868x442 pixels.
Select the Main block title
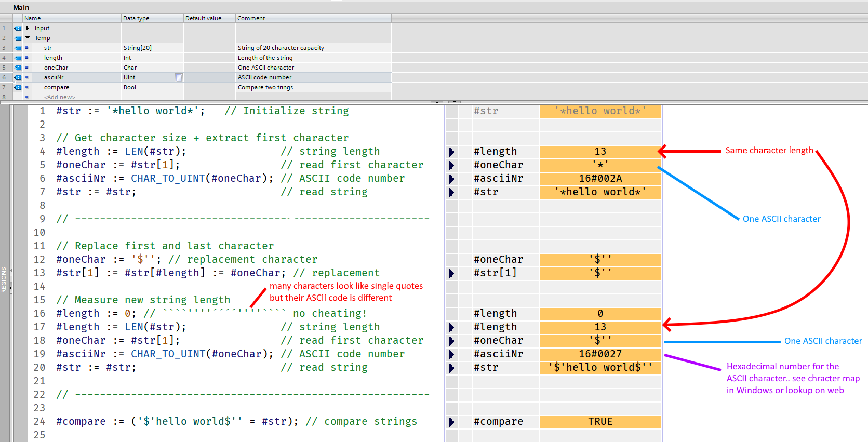tap(21, 7)
